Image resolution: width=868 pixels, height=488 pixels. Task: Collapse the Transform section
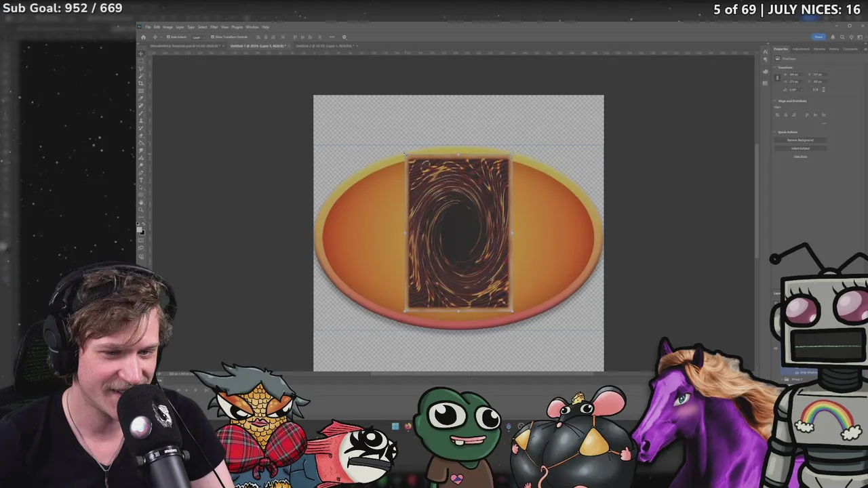click(774, 67)
